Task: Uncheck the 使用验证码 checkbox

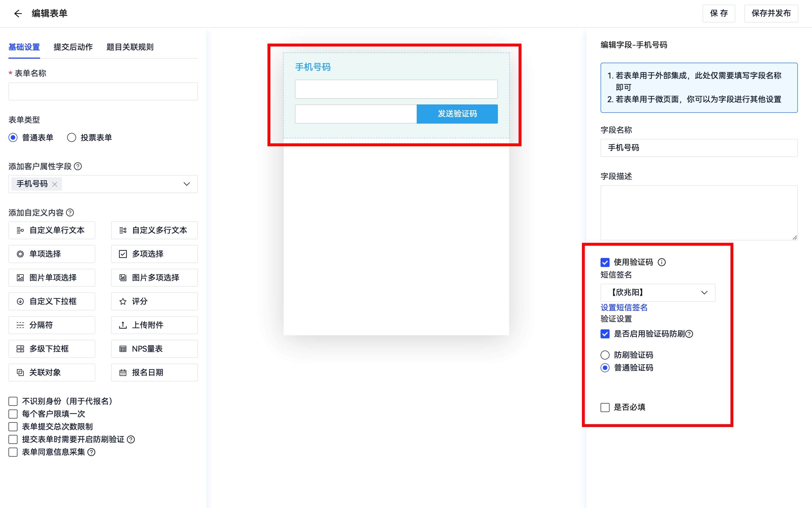Action: [x=605, y=262]
